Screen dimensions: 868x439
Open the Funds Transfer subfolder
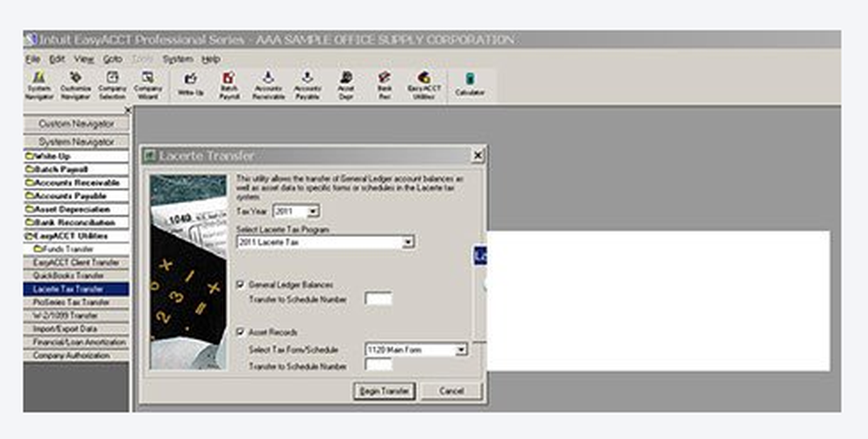(x=76, y=249)
